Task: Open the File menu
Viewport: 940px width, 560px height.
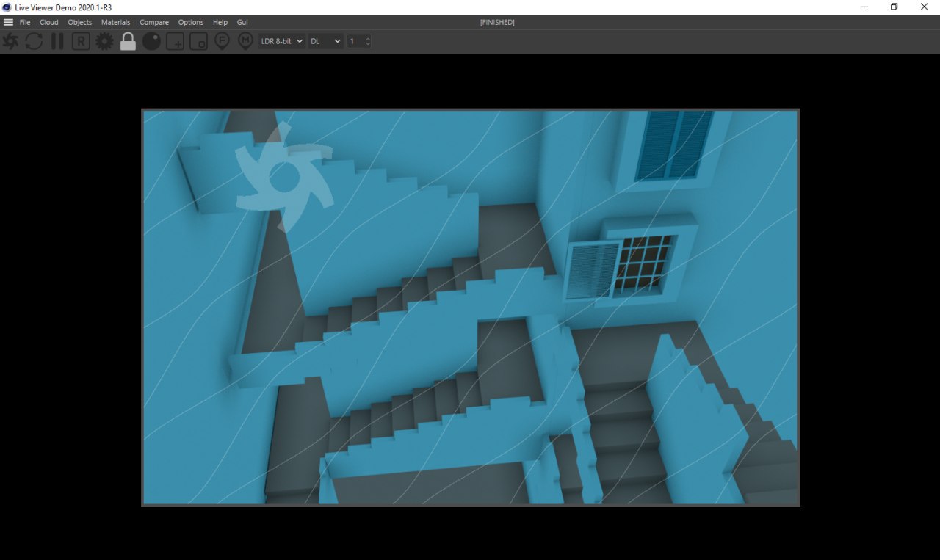Action: [25, 22]
